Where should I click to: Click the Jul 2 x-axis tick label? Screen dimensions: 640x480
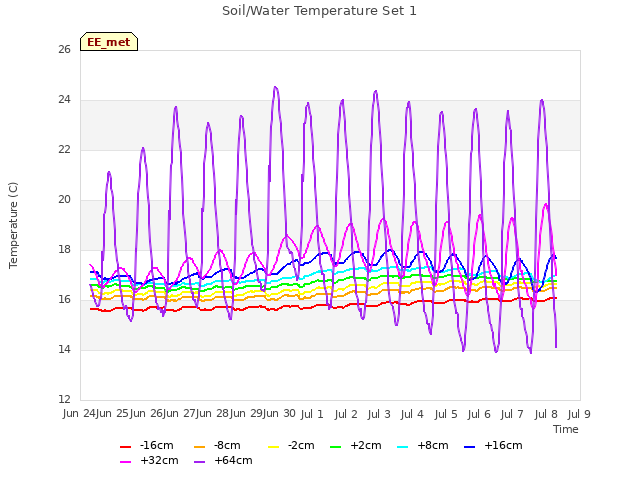346,414
